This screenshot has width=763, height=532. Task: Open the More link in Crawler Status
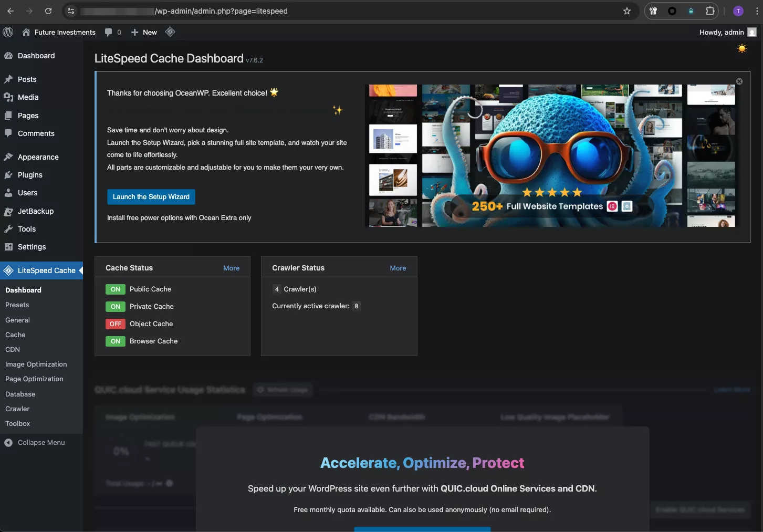point(398,268)
